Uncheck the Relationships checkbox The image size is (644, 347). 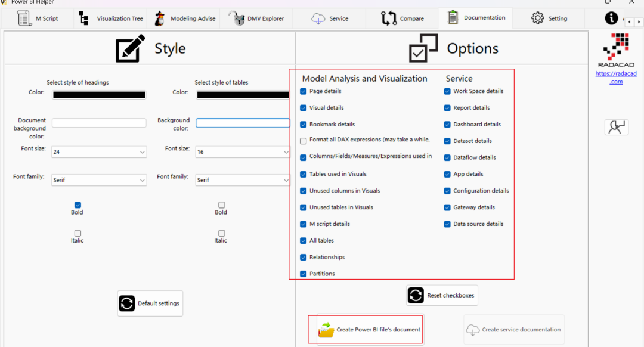[303, 258]
